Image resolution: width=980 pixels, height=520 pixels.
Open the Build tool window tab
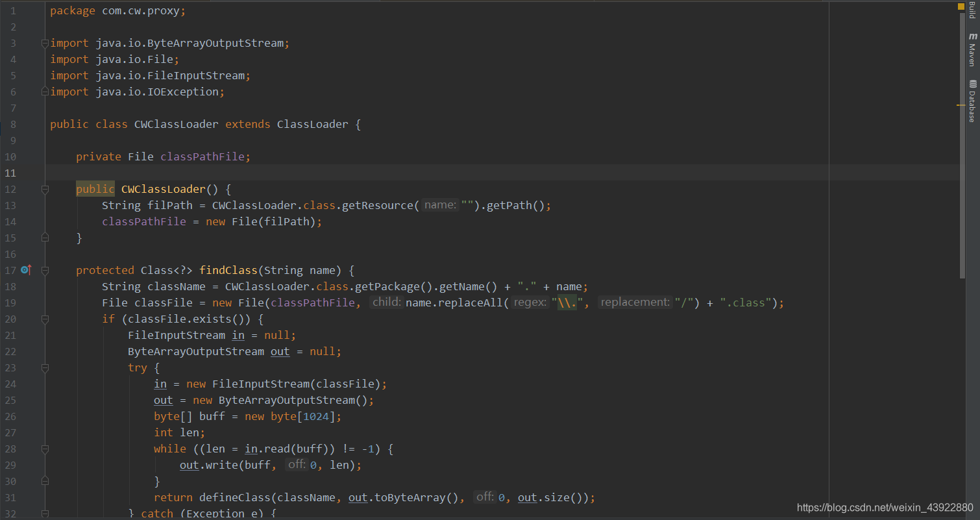coord(972,9)
